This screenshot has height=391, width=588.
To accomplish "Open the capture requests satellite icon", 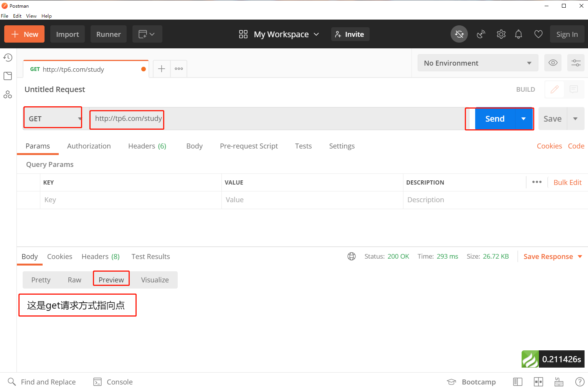I will 481,34.
